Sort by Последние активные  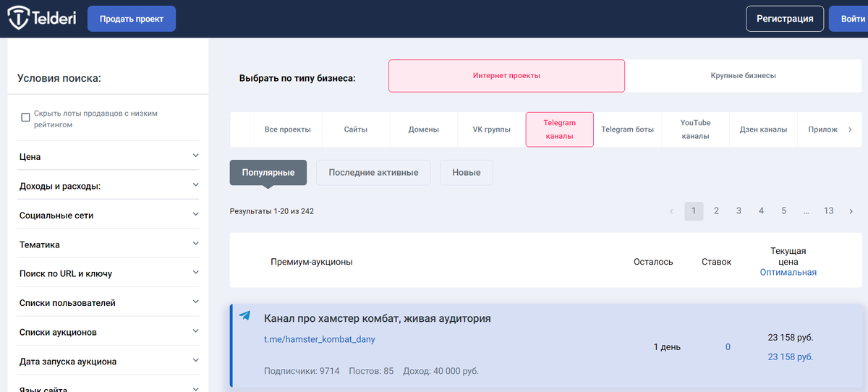373,173
